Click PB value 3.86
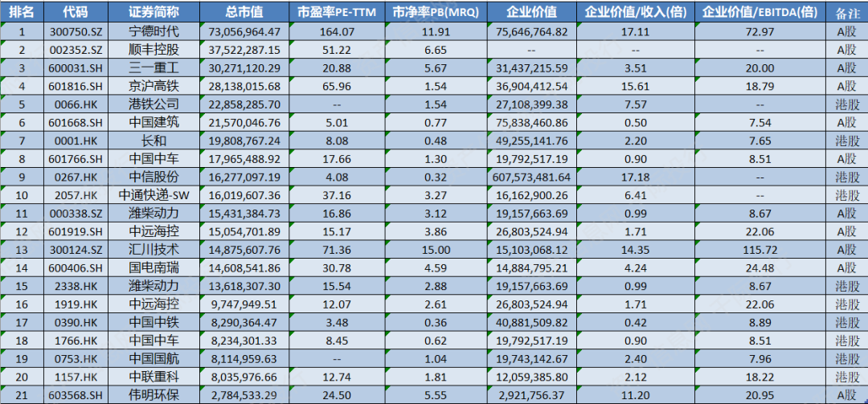The height and width of the screenshot is (404, 868). [x=436, y=231]
